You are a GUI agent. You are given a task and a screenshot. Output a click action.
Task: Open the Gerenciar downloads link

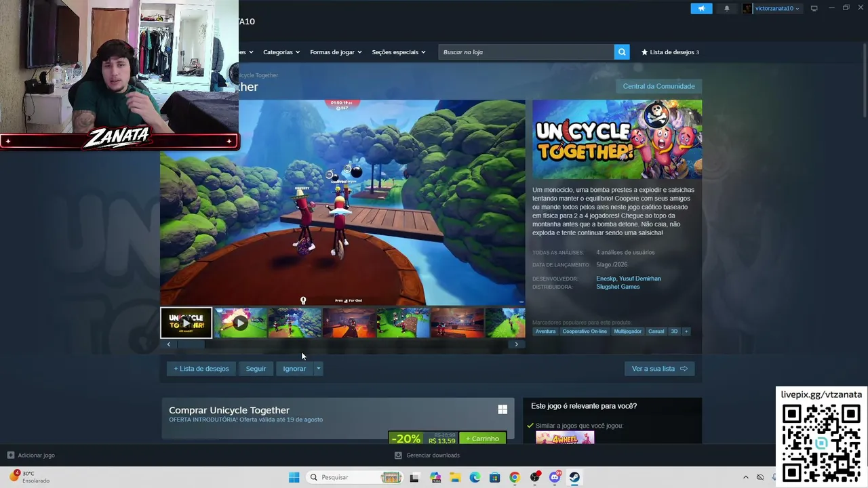pyautogui.click(x=433, y=455)
